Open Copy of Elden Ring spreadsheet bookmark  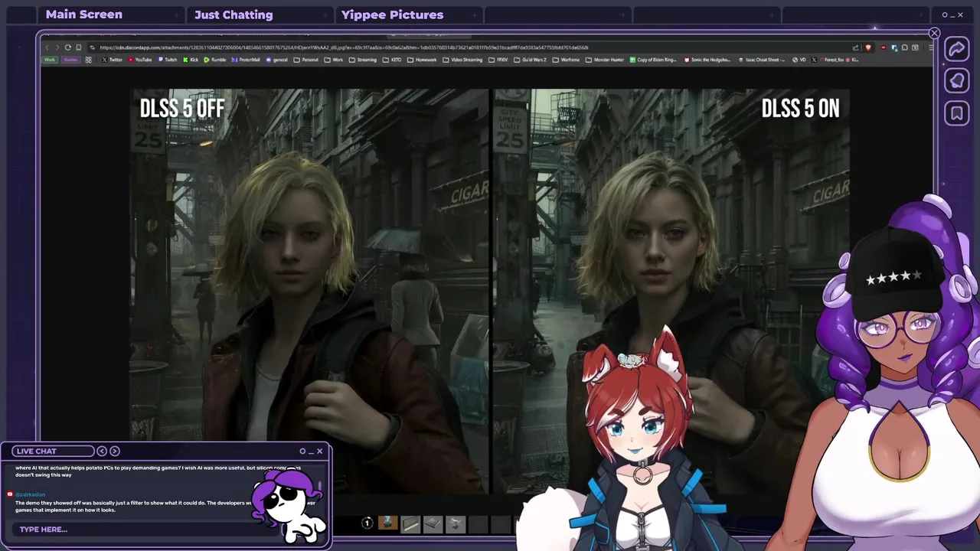(653, 60)
